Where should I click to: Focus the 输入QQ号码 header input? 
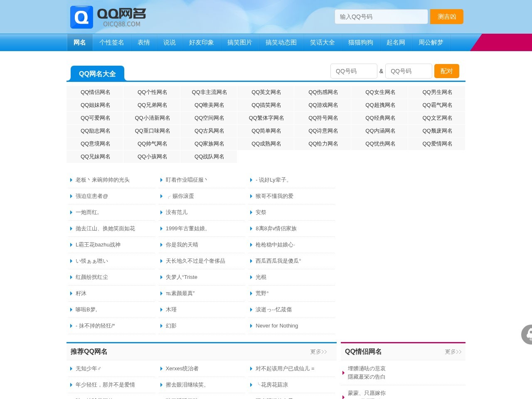point(381,17)
